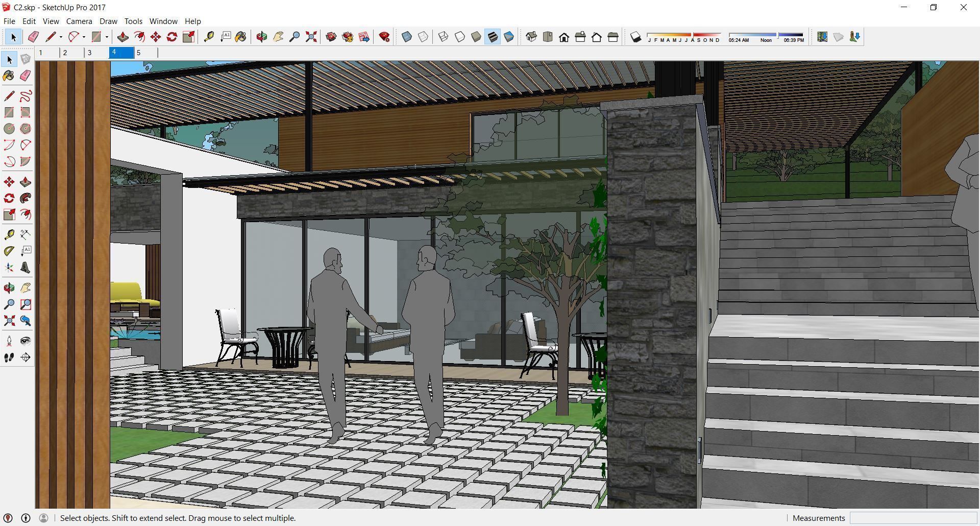The image size is (980, 526).
Task: Select the Scale tool in left panel
Action: tap(9, 214)
